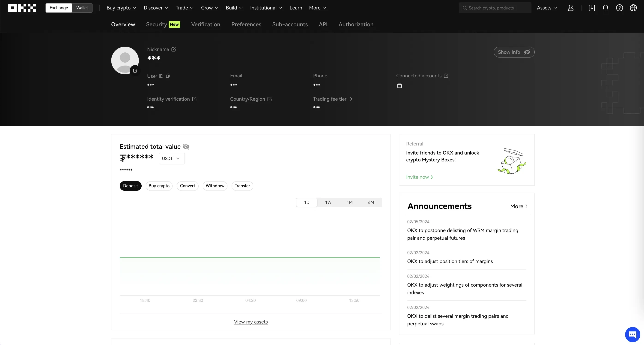
Task: Expand Buy crypto menu
Action: pyautogui.click(x=121, y=8)
